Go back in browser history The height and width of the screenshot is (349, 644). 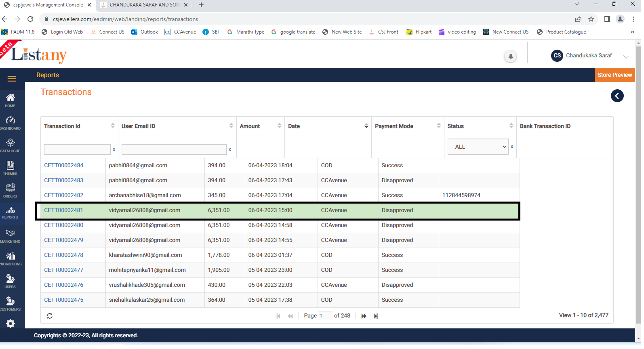(5, 19)
